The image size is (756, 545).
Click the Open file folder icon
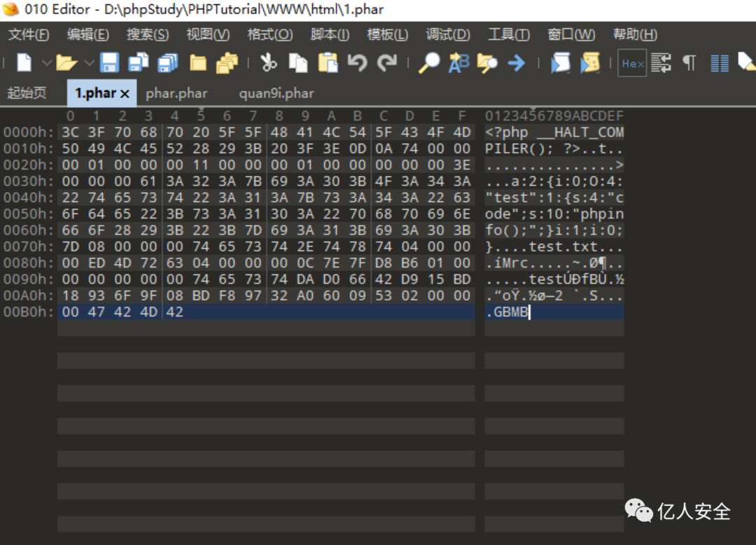tap(66, 63)
